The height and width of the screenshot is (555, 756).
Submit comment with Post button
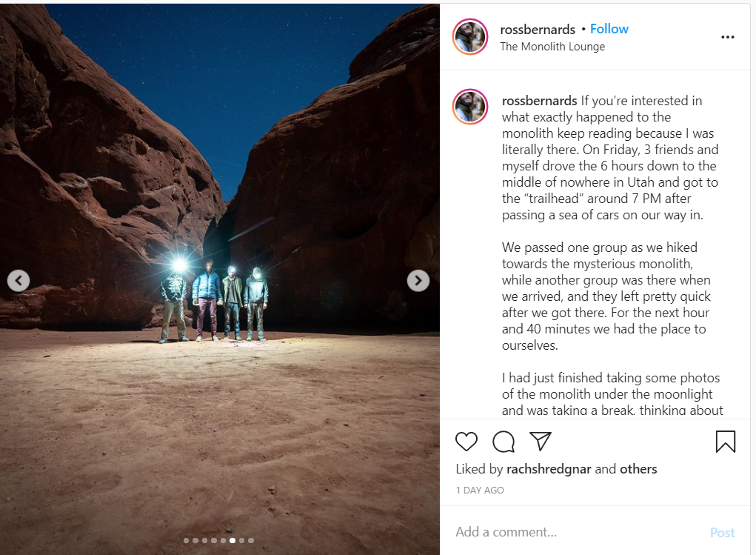722,533
